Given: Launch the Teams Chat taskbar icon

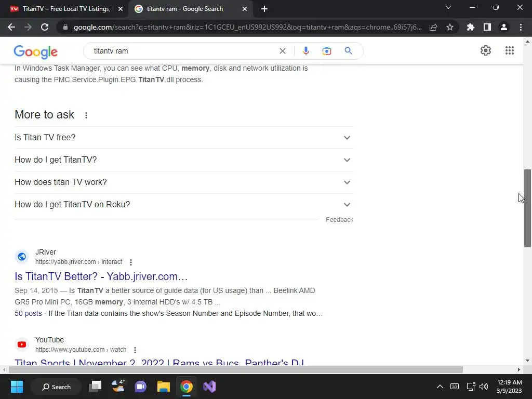Looking at the screenshot, I should [x=140, y=387].
